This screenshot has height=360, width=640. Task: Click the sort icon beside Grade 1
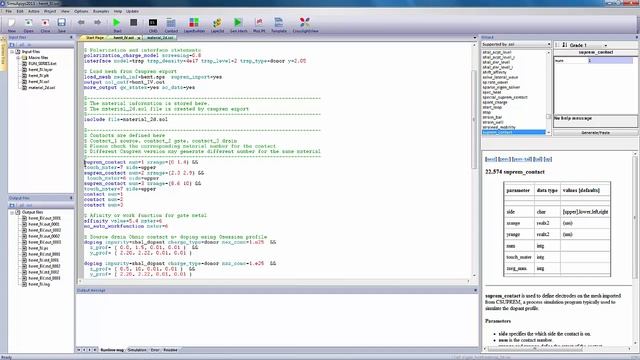pos(564,44)
